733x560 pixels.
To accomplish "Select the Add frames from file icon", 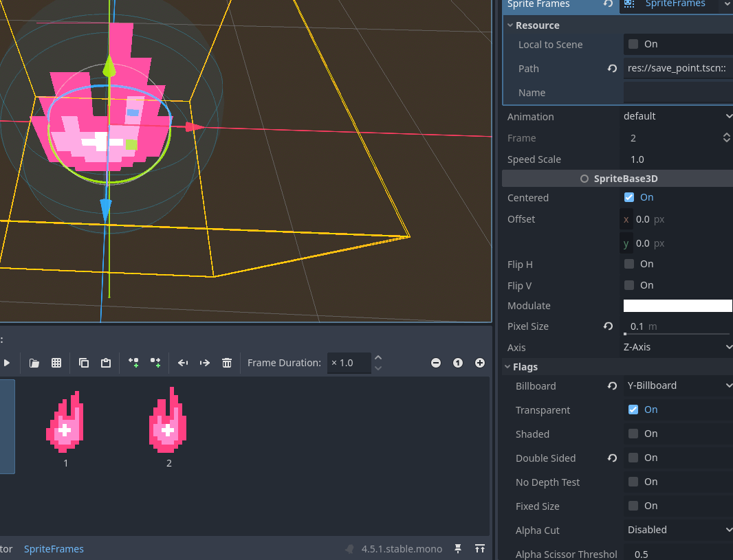I will click(34, 363).
